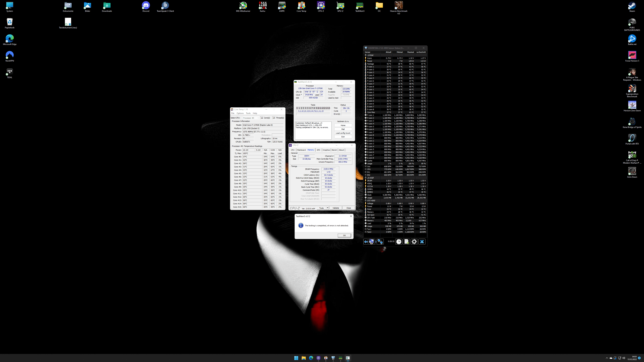Click Windows Start button on taskbar
The width and height of the screenshot is (644, 362).
point(296,358)
